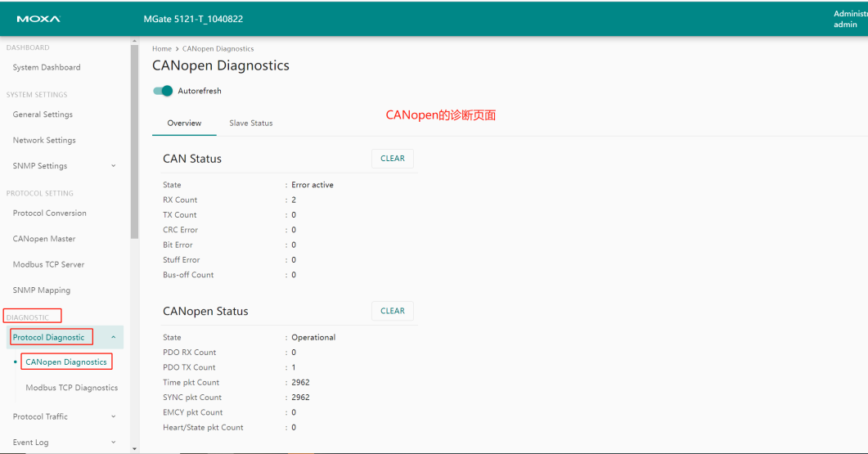Open Protocol Conversion page
The height and width of the screenshot is (454, 868).
(x=49, y=213)
